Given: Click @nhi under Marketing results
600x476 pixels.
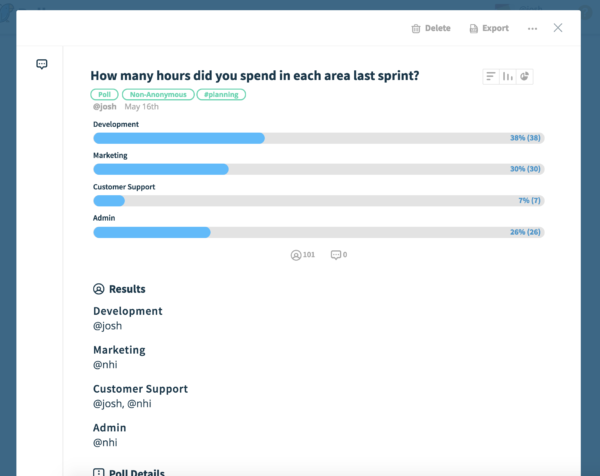Looking at the screenshot, I should [105, 365].
